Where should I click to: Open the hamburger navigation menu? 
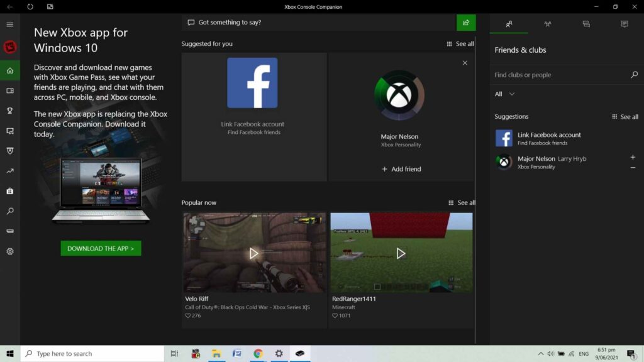tap(10, 25)
